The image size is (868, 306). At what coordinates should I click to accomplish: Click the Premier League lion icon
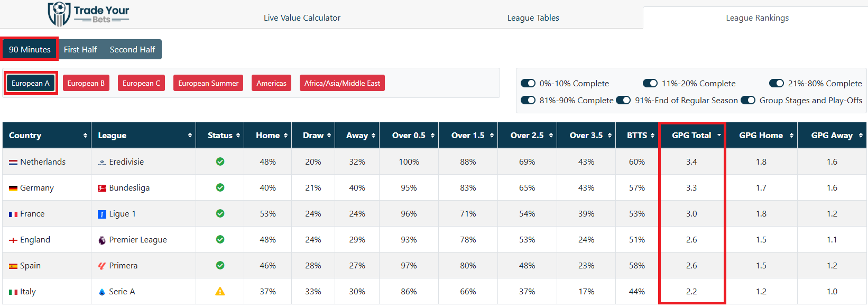coord(102,240)
